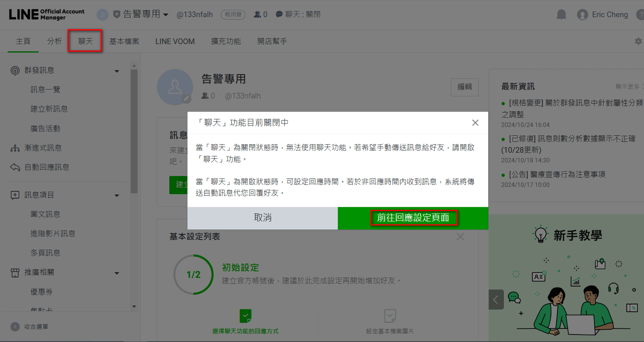This screenshot has width=644, height=342.
Task: Click the 推廣相關 promotion icon
Action: (15, 273)
